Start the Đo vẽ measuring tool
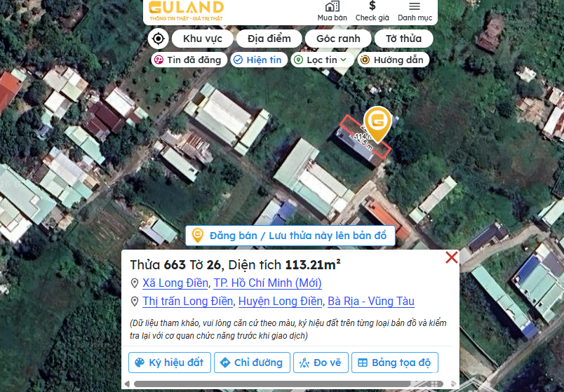The image size is (564, 392). point(321,363)
